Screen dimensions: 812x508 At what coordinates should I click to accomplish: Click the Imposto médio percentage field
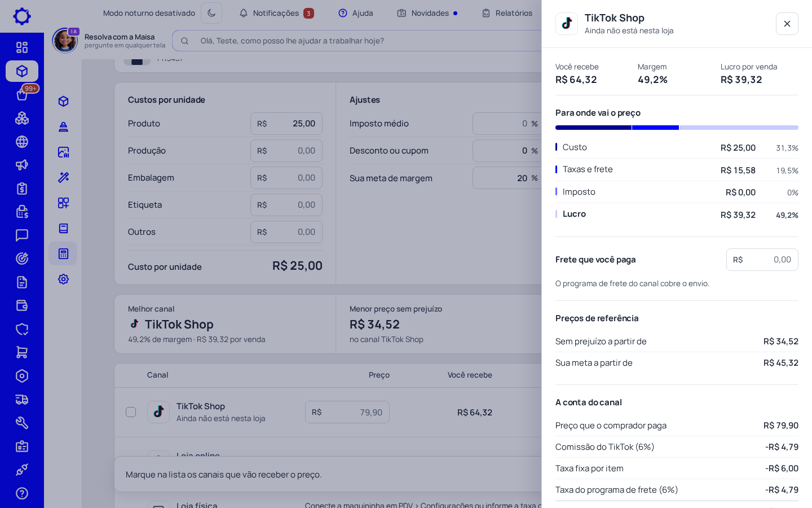coord(507,124)
